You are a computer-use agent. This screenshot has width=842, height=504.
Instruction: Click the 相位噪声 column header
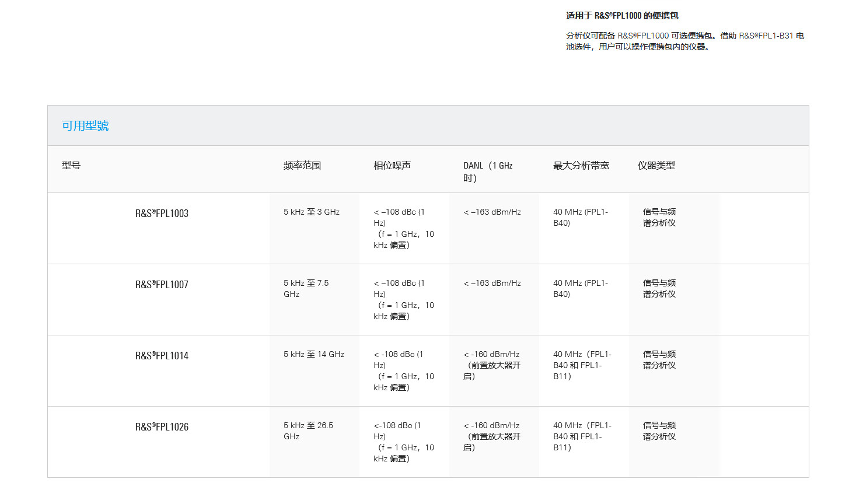click(x=392, y=166)
